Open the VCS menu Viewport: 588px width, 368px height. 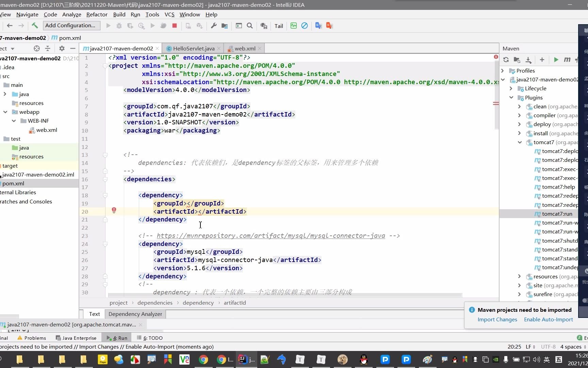tap(169, 14)
